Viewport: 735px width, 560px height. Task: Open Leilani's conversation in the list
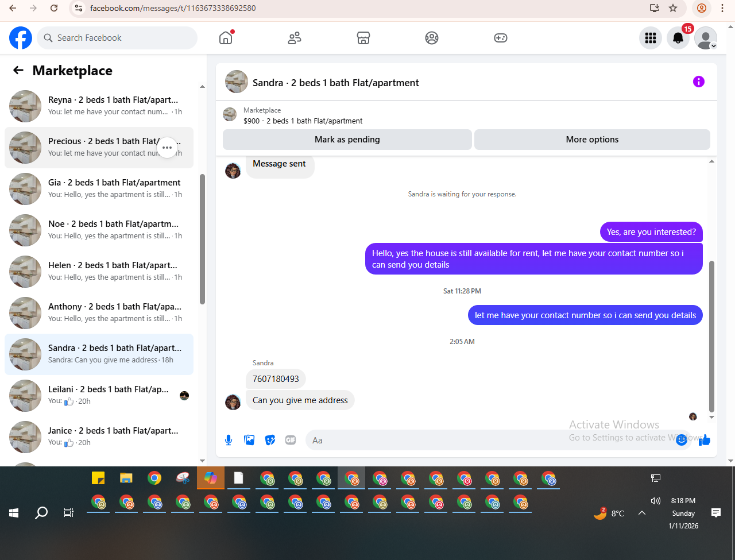99,396
